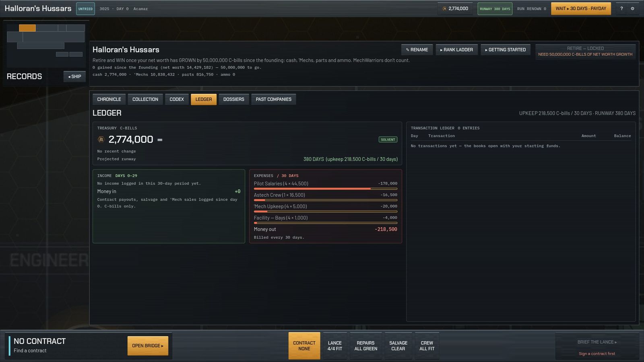Click the Money out -218,500 total
This screenshot has width=644, height=362.
pos(386,229)
